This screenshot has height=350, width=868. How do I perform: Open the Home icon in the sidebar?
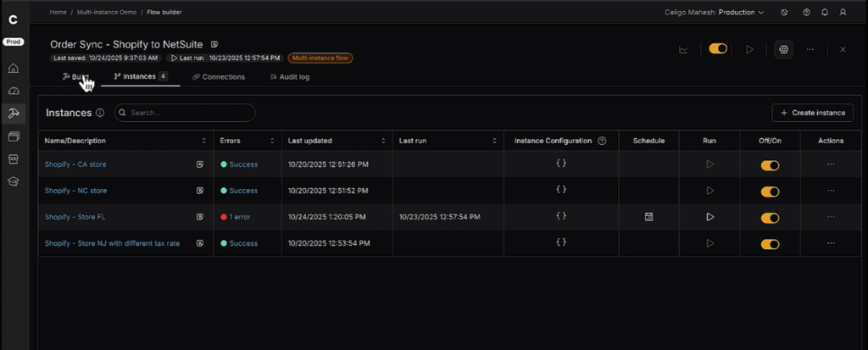[14, 68]
